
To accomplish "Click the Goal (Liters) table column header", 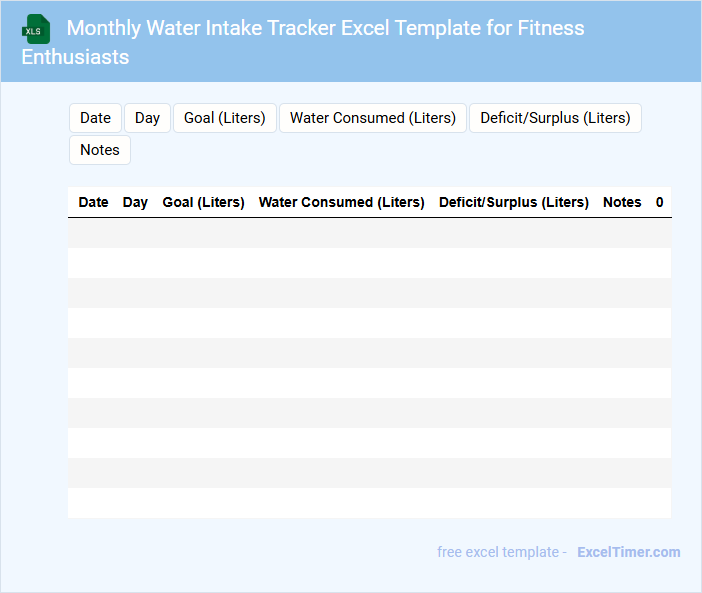I will 203,202.
